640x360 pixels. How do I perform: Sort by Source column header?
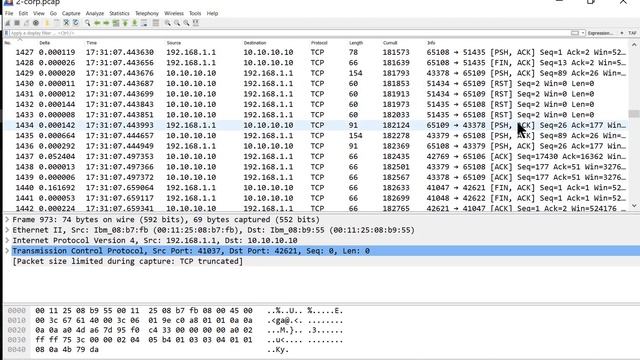point(173,43)
